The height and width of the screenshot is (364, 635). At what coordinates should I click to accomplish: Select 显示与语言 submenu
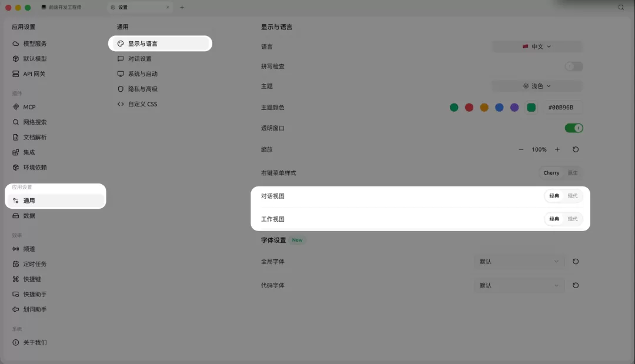[160, 44]
